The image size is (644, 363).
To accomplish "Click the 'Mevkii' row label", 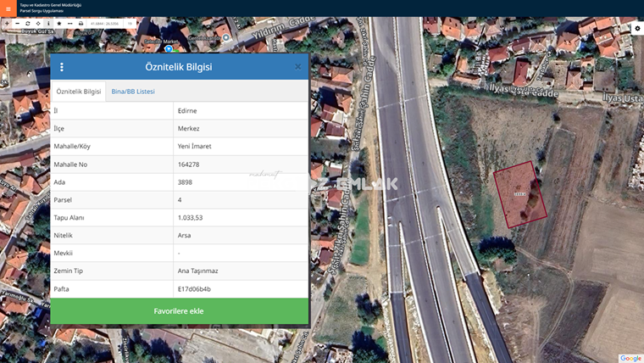I will point(63,253).
